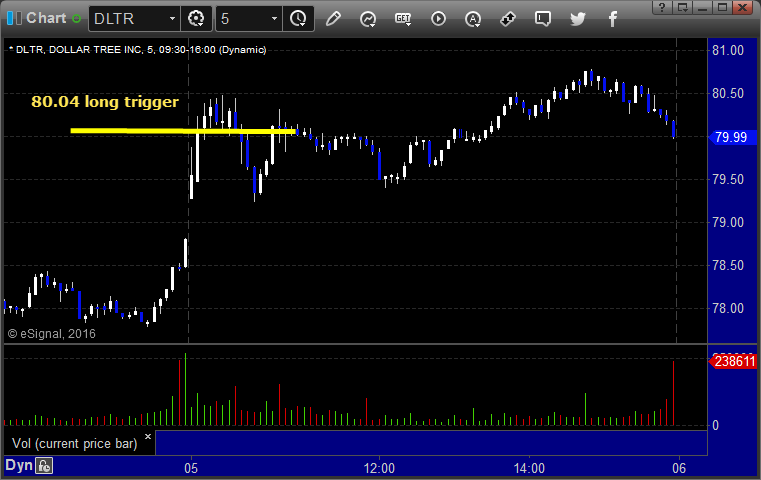Click the Vol (current price bar) label
This screenshot has height=480, width=761.
coord(75,444)
